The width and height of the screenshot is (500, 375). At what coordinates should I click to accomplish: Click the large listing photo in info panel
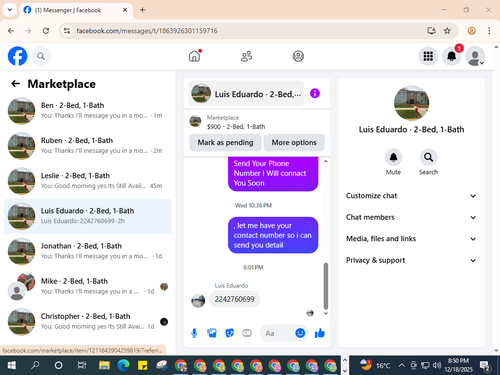point(411,103)
